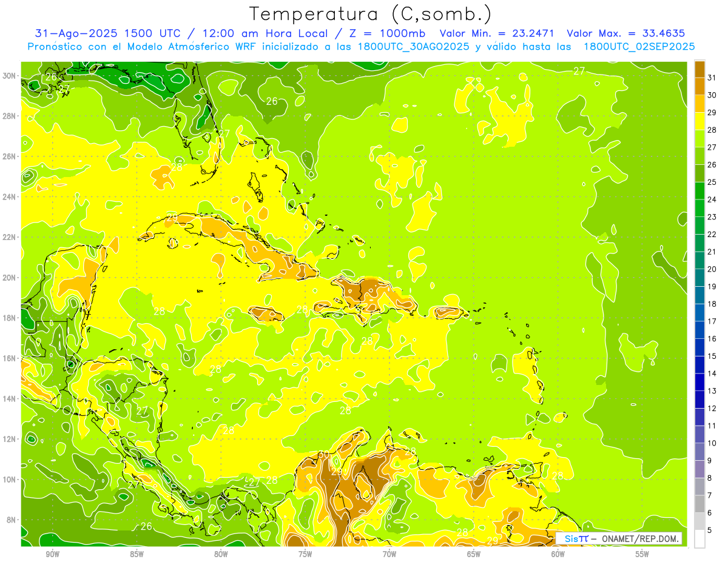Pick the green swatch between 23 and 24
The image size is (728, 562).
(x=699, y=209)
